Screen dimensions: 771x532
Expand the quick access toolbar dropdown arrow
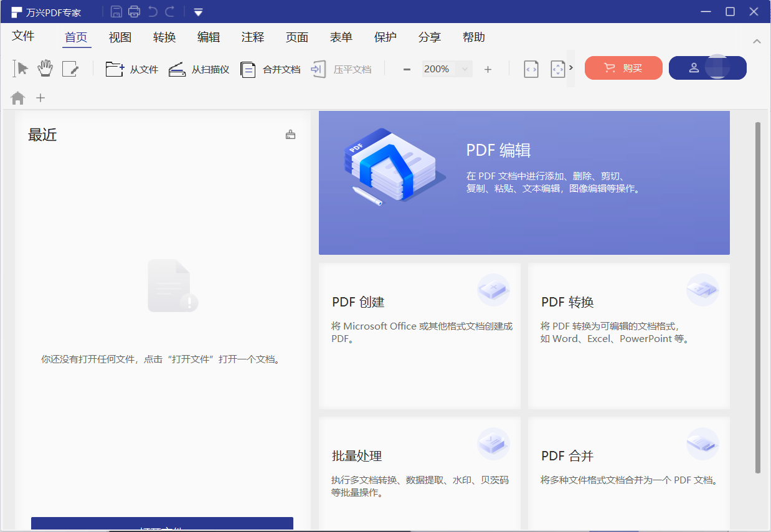coord(198,12)
